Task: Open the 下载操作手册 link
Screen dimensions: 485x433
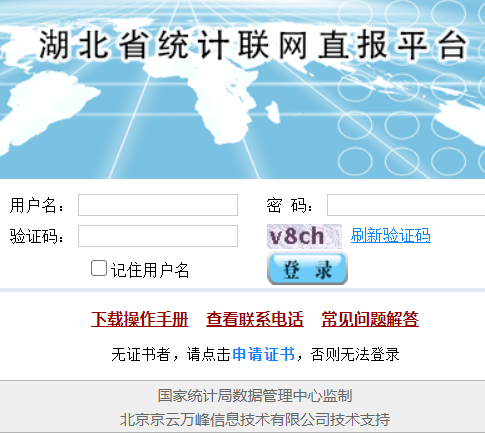Action: [x=140, y=319]
